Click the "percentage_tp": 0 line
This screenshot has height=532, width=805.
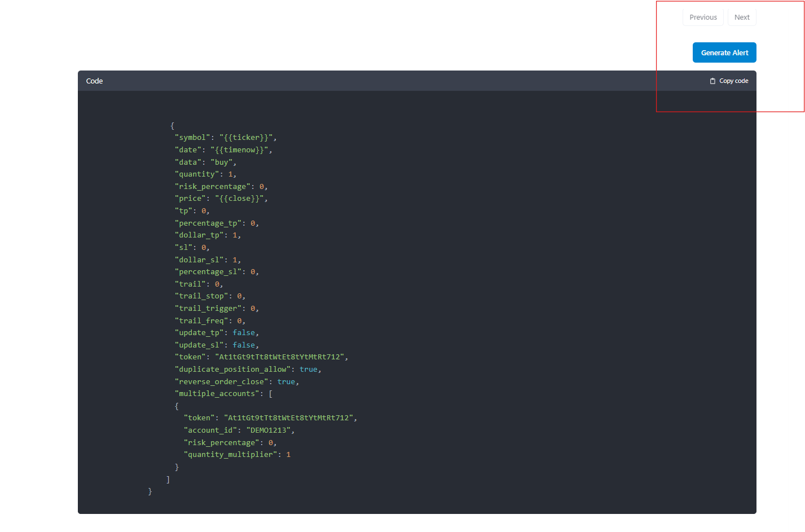point(217,223)
